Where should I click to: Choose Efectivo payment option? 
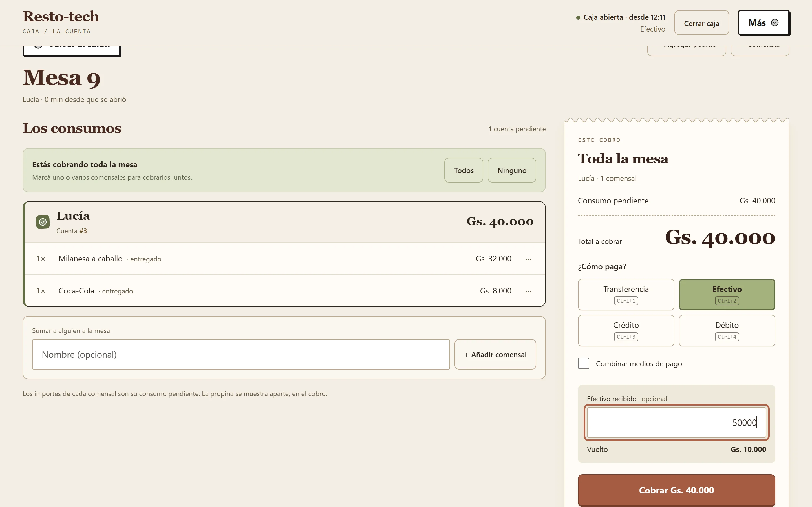[727, 294]
